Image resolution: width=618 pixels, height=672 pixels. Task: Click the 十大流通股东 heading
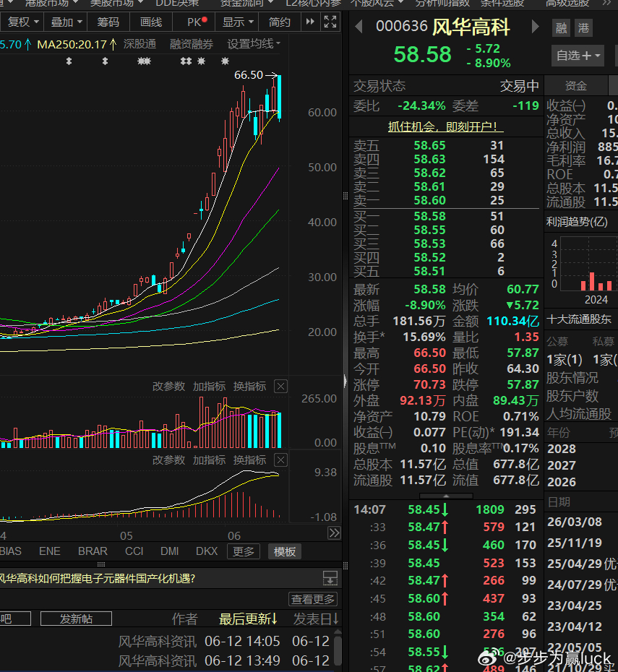tap(578, 319)
